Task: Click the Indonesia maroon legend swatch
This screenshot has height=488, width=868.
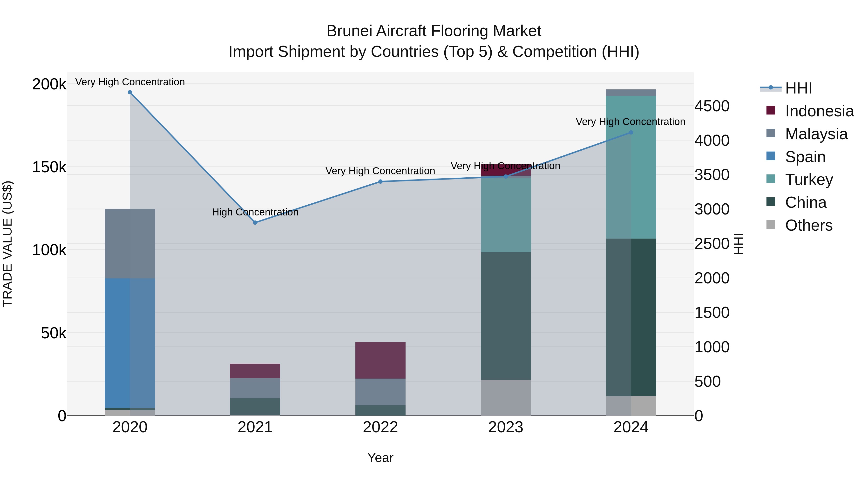Action: [x=771, y=110]
